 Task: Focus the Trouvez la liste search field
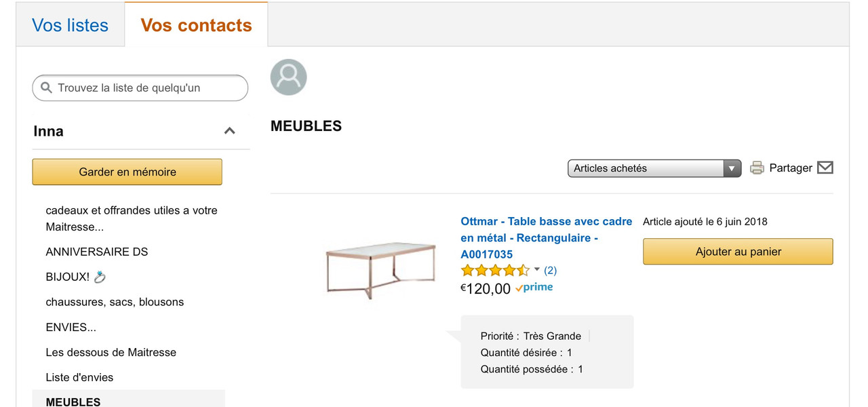click(x=140, y=88)
